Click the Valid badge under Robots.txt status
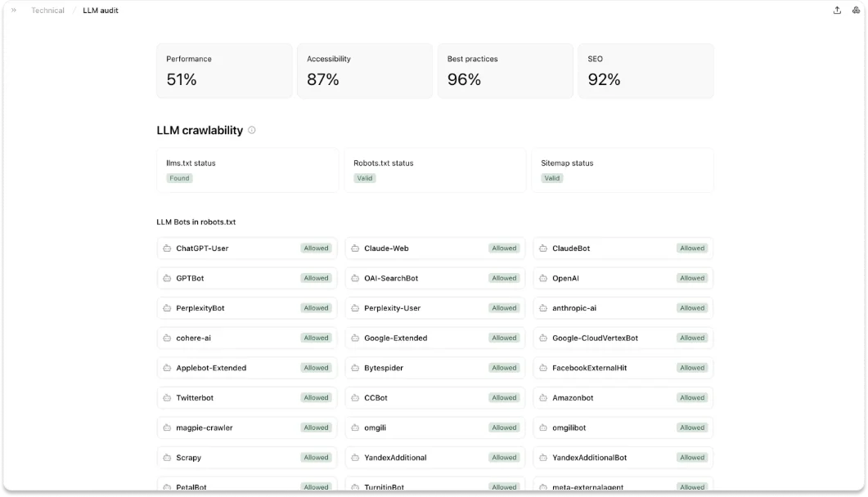The height and width of the screenshot is (497, 868). click(x=365, y=178)
